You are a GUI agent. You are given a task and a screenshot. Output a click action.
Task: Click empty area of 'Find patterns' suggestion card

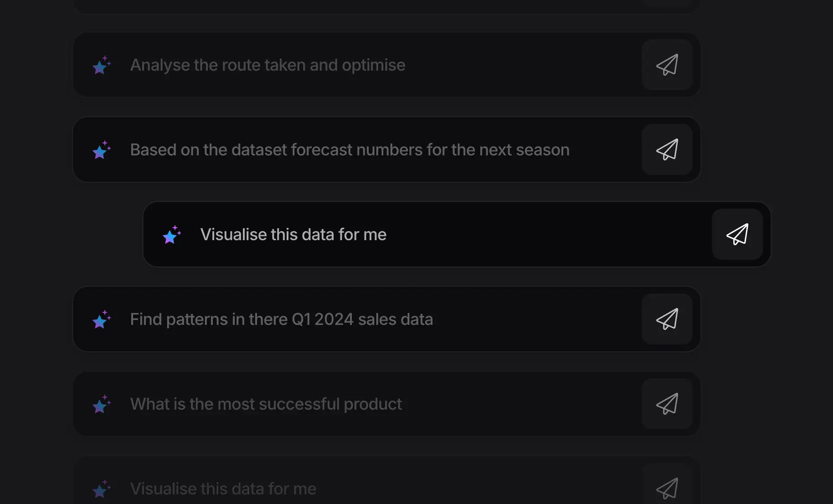click(538, 319)
